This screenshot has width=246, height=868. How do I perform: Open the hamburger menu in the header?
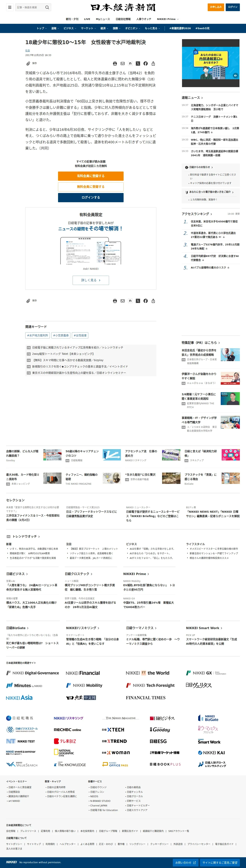pyautogui.click(x=10, y=7)
